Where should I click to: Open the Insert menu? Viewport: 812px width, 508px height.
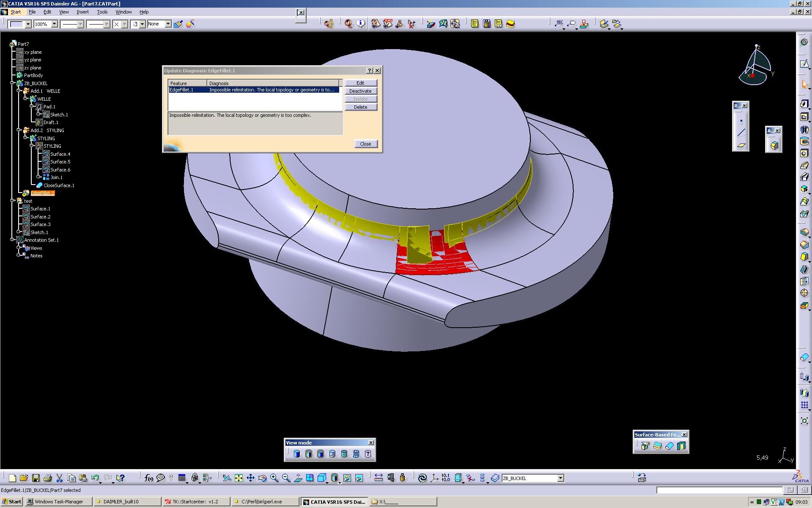click(82, 12)
